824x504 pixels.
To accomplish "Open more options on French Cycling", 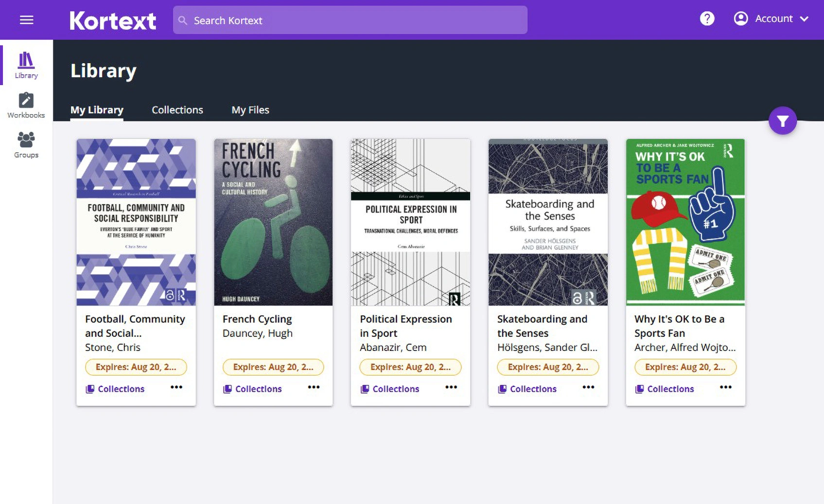I will pos(314,387).
